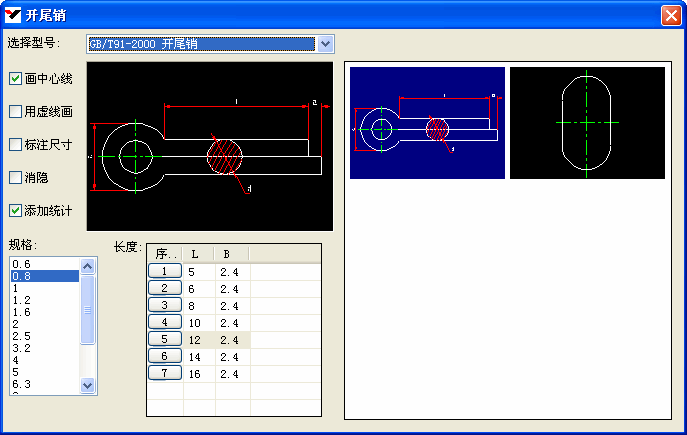Click the scroll down arrow of 规格 list
The image size is (687, 435).
point(88,385)
